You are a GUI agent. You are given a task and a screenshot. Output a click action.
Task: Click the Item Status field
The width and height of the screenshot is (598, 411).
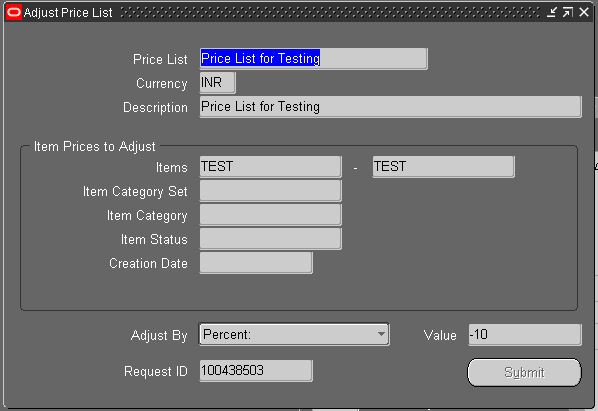click(270, 239)
